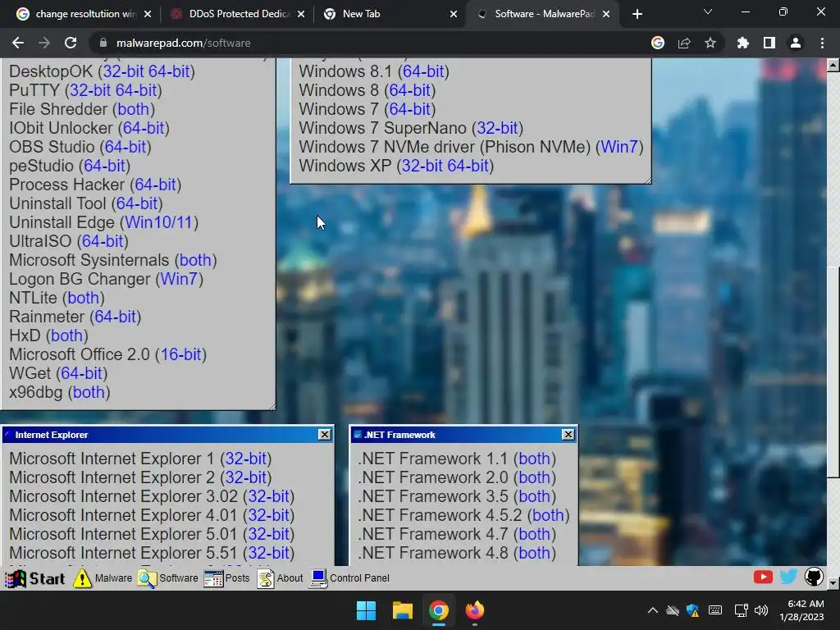Open a new browser tab
840x630 pixels.
pos(637,14)
